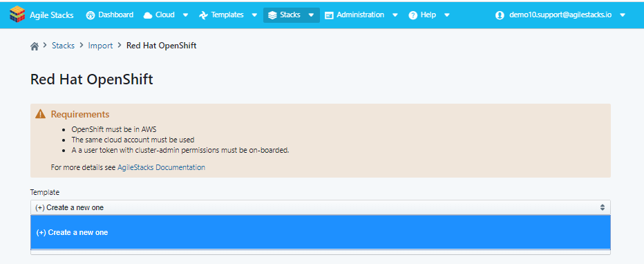Viewport: 644px width, 264px height.
Task: Click the Stacks layers icon
Action: (x=272, y=15)
